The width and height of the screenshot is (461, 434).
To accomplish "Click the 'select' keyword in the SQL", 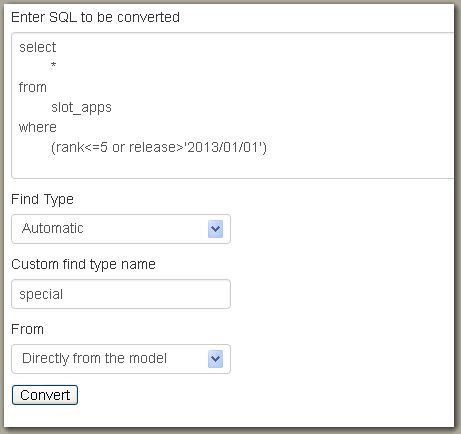I will coord(38,47).
